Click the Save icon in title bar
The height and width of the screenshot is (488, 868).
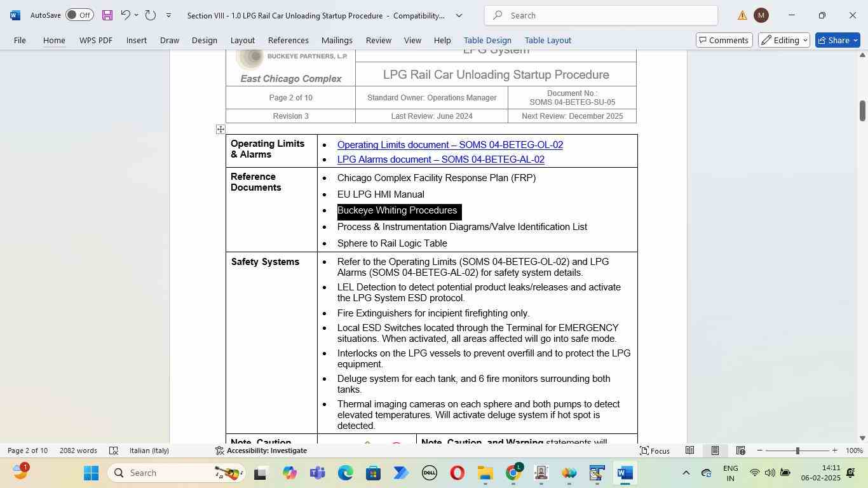(x=107, y=15)
